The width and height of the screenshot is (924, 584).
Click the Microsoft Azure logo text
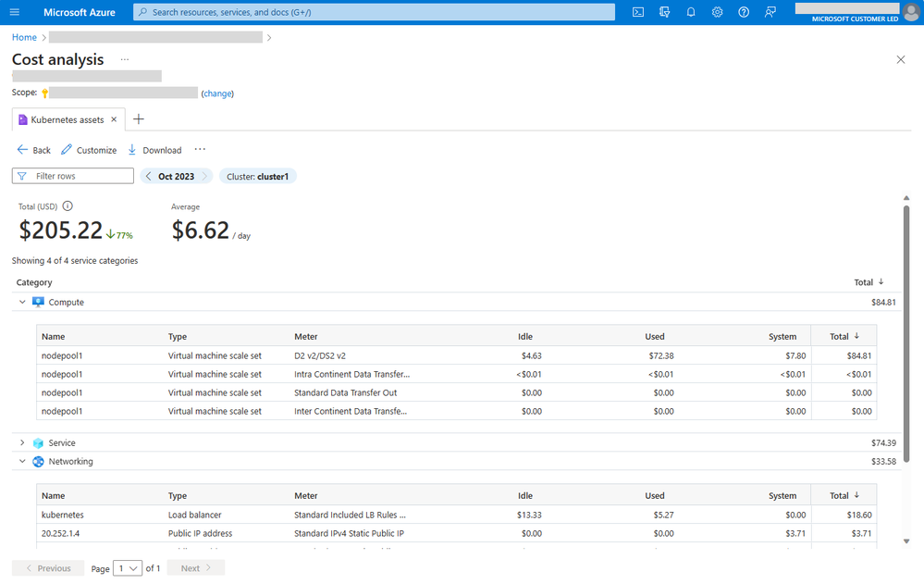[x=80, y=12]
